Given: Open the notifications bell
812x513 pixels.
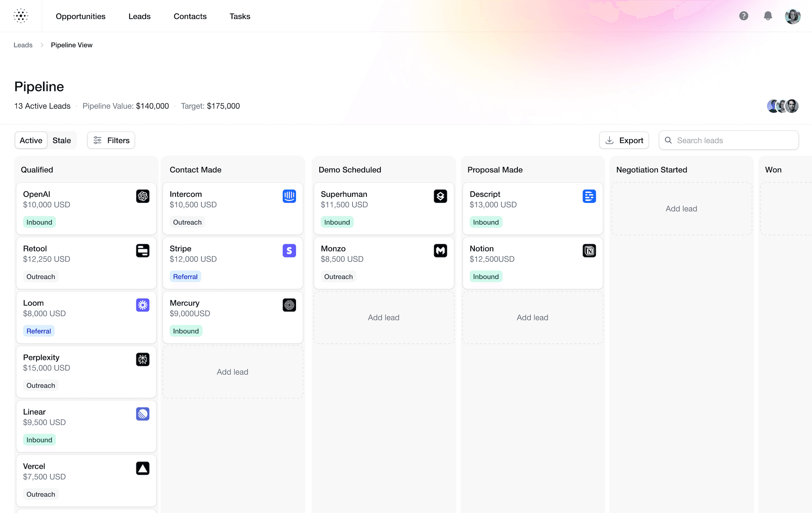Looking at the screenshot, I should coord(768,16).
